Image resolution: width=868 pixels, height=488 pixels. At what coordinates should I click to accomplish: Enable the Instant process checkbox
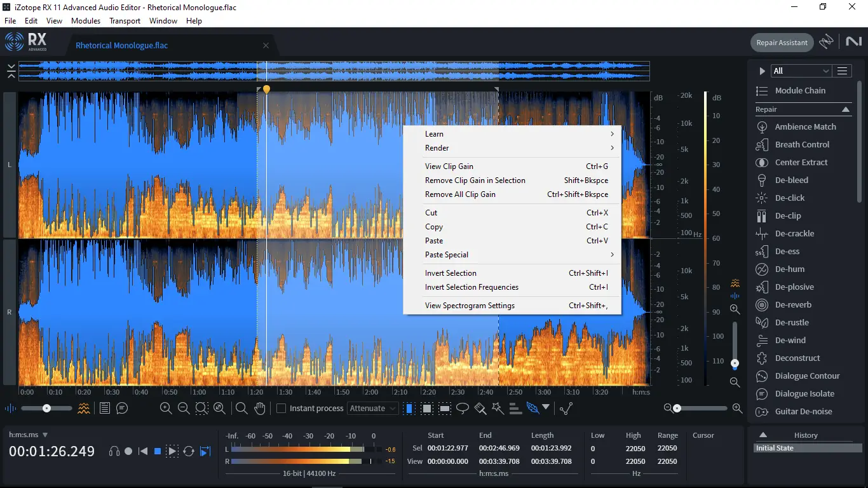tap(281, 409)
